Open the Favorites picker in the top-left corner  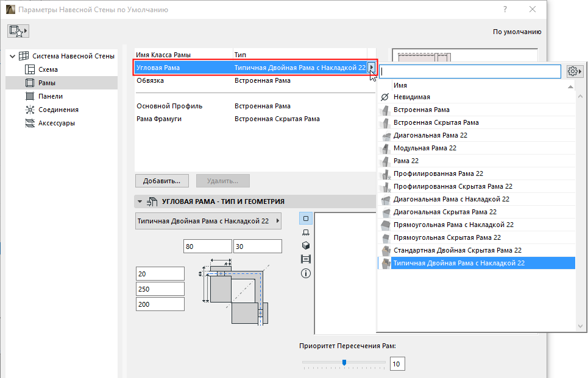[x=19, y=32]
